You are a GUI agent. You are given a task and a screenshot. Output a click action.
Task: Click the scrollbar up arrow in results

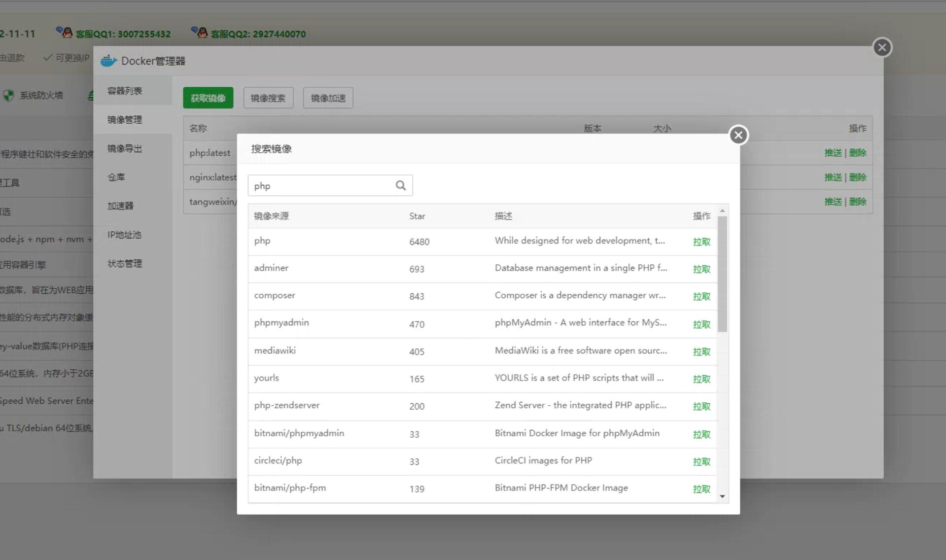coord(722,210)
